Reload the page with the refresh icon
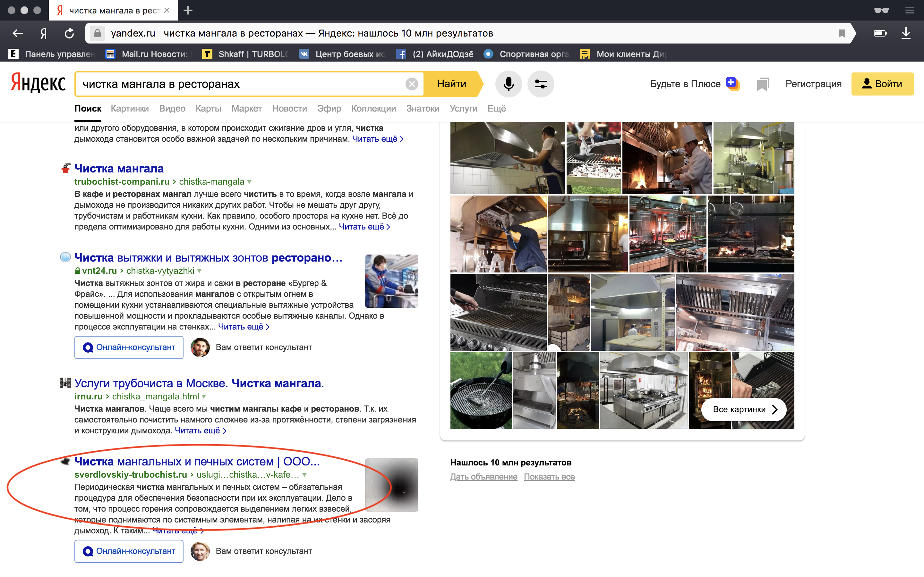Viewport: 924px width, 577px height. pyautogui.click(x=69, y=33)
